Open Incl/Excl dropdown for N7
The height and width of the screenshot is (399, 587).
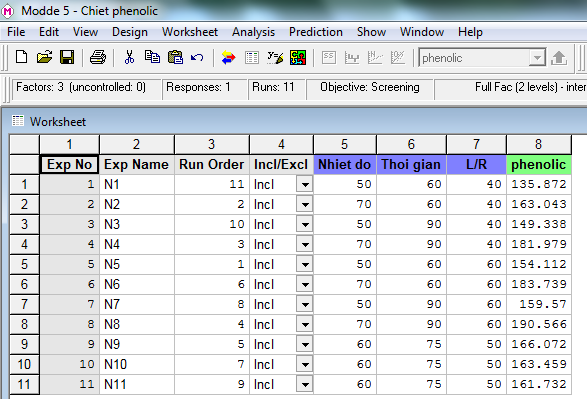pyautogui.click(x=305, y=304)
